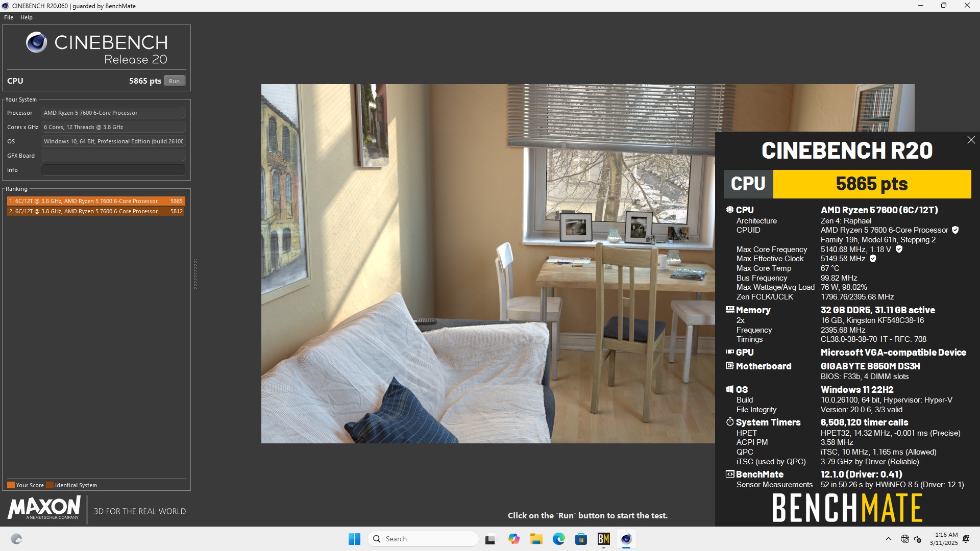Click 'AMD Ryzen 5 7600 (6C/12T)' text
Viewport: 980px width, 551px height.
click(x=879, y=210)
